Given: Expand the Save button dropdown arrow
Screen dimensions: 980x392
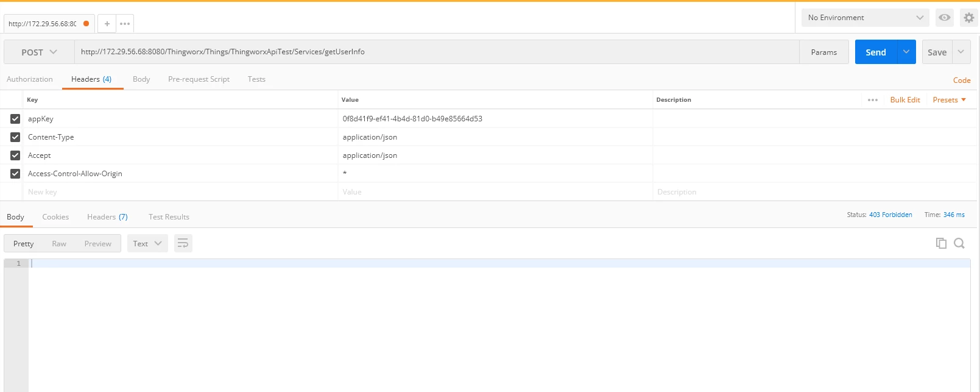Looking at the screenshot, I should tap(961, 52).
